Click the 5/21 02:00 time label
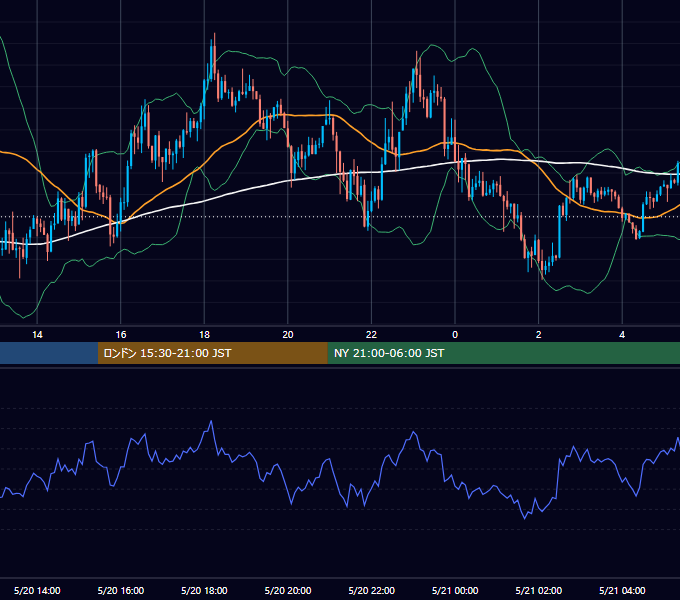The image size is (680, 600). pyautogui.click(x=539, y=590)
